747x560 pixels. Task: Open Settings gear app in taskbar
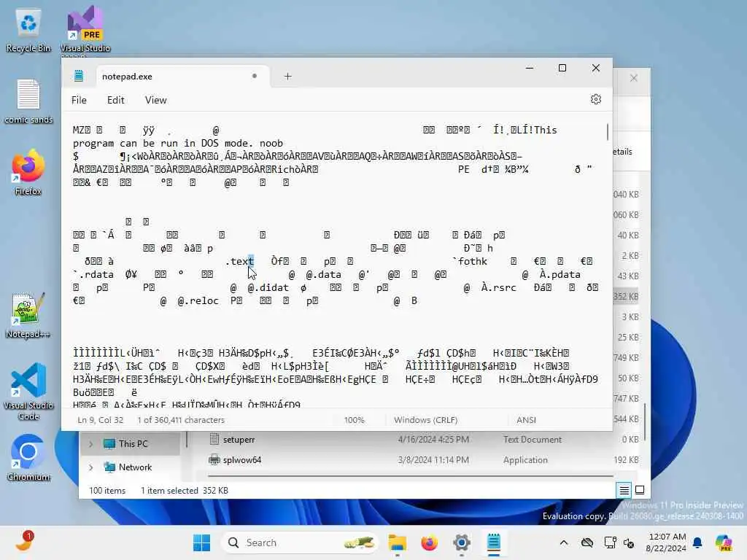pyautogui.click(x=461, y=542)
